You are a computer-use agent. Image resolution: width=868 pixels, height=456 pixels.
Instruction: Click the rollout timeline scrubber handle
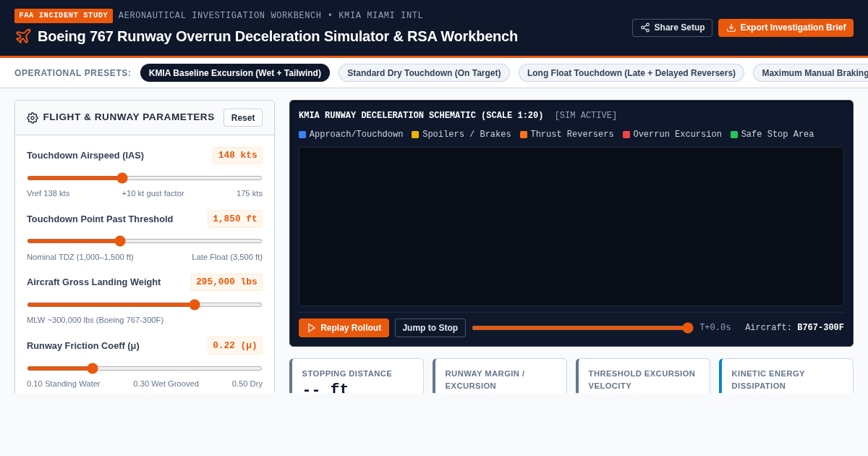(688, 328)
